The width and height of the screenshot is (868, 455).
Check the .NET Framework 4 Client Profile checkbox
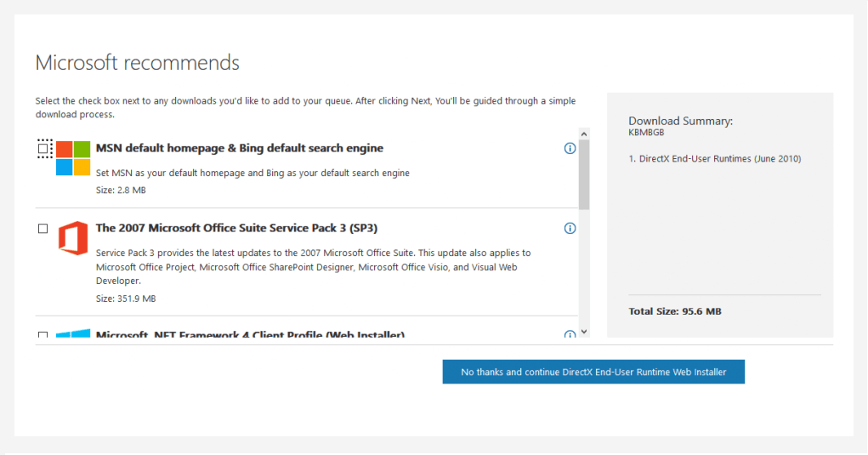click(43, 334)
